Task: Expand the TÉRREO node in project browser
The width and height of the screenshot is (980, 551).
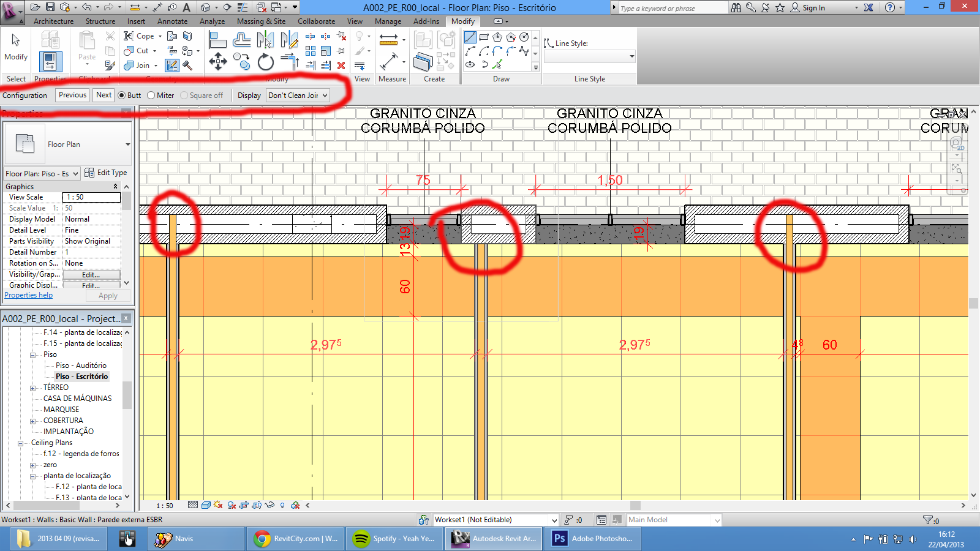Action: pos(33,387)
